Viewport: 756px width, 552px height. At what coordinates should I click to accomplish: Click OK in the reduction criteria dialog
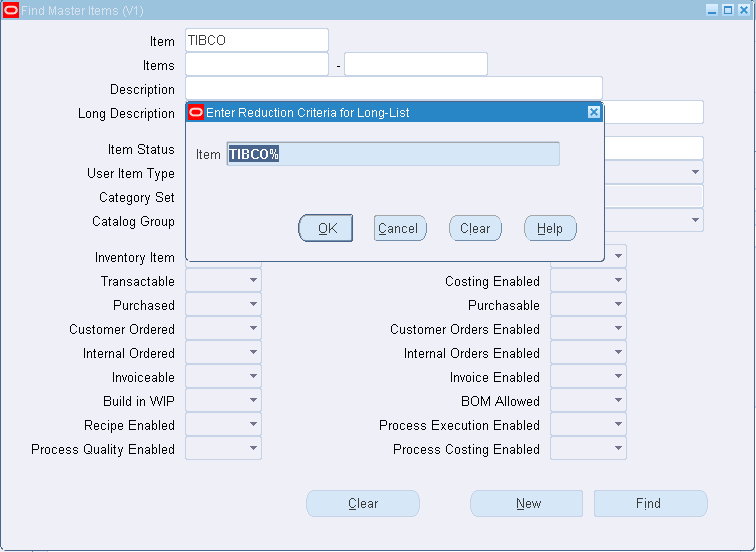point(326,228)
